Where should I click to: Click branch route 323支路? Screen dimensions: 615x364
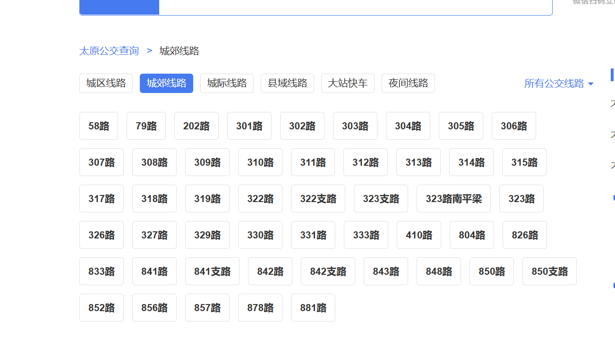click(x=381, y=199)
